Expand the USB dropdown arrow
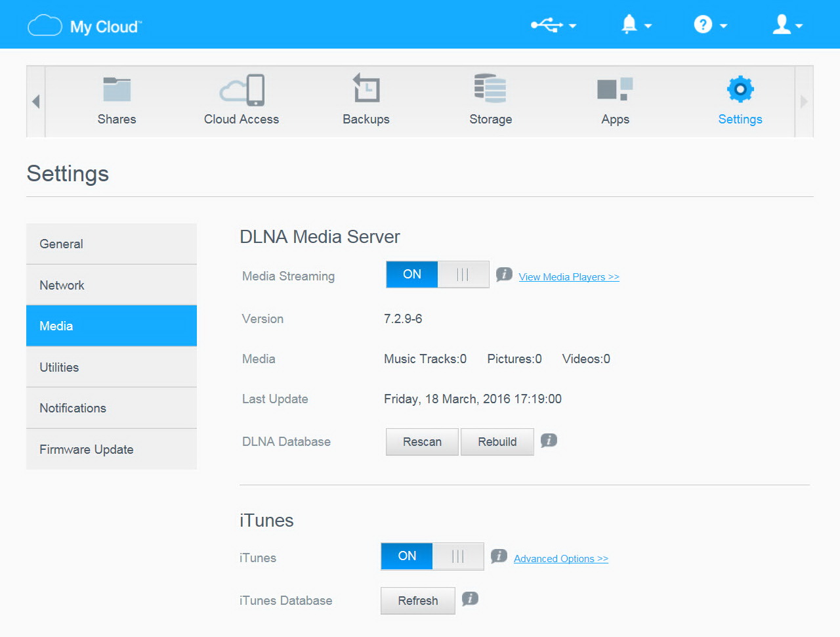840x637 pixels. coord(572,26)
